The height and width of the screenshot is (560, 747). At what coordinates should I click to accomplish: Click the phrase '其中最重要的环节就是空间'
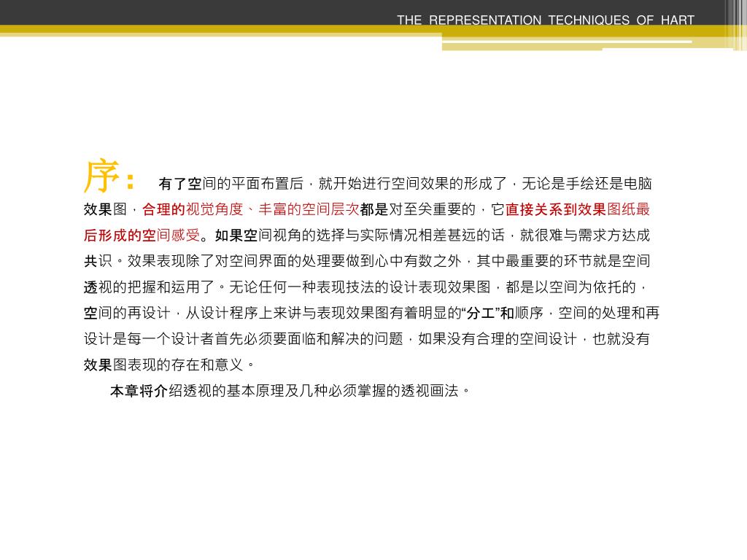(x=563, y=261)
